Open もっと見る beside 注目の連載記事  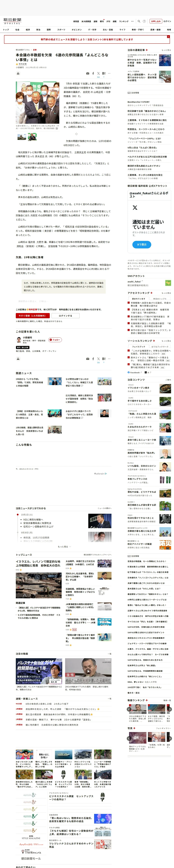point(166,50)
